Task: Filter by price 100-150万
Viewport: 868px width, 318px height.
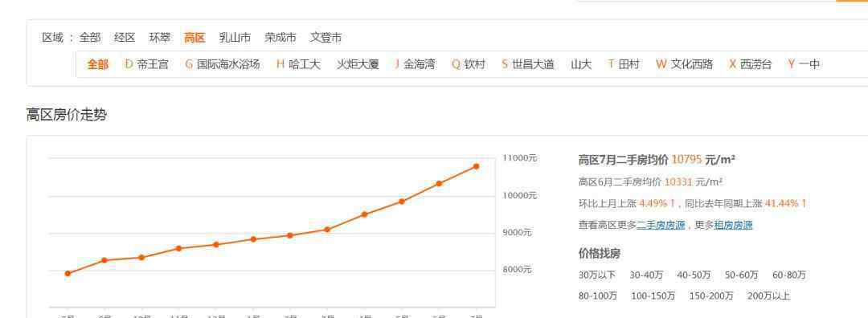Action: 653,296
